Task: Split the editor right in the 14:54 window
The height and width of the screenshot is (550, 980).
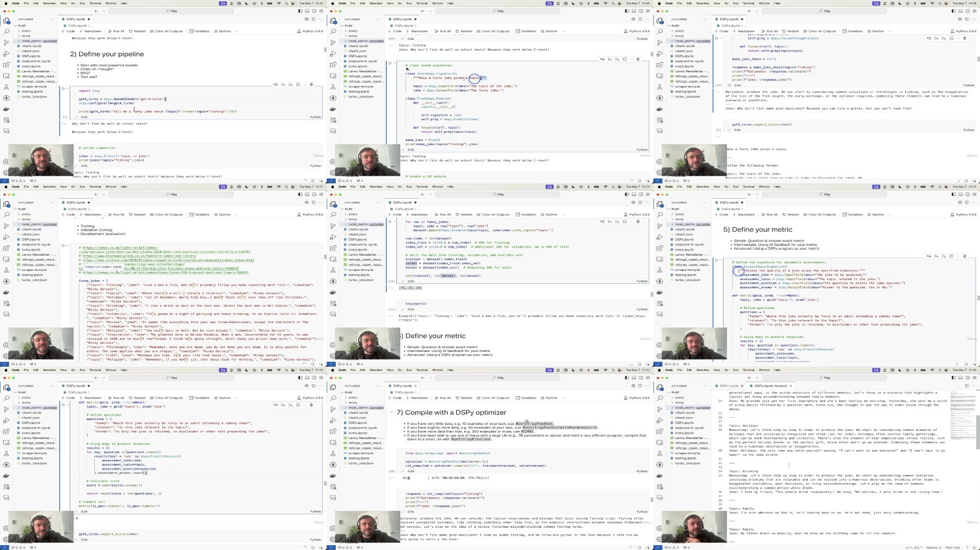Action: 640,202
